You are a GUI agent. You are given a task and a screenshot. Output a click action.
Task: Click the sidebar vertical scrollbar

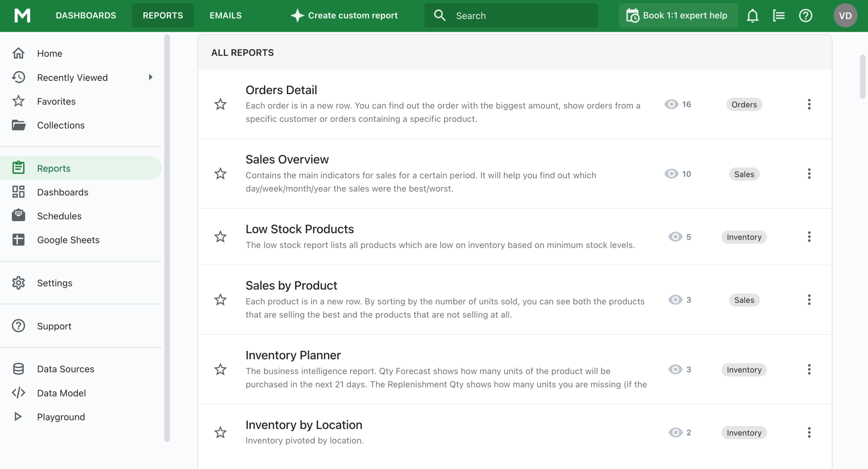pos(167,237)
